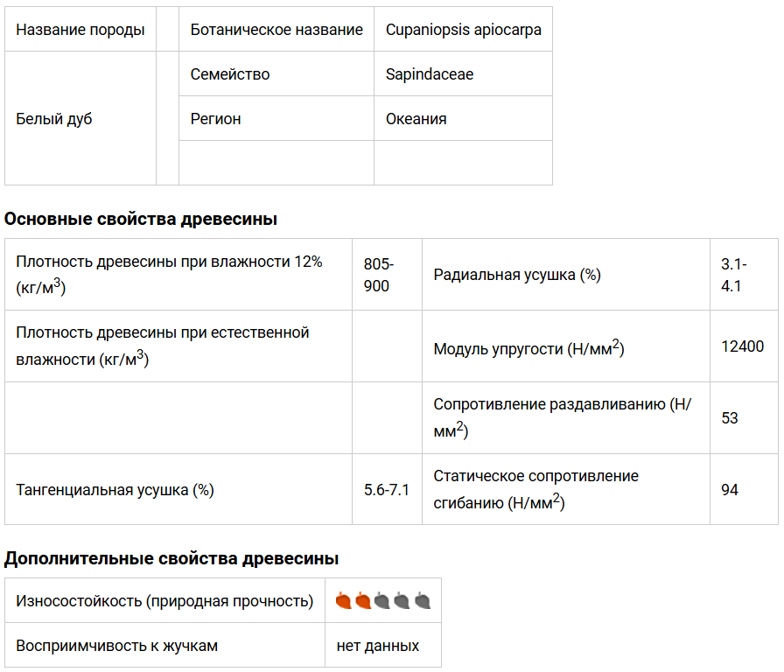
Task: Click the third (first gray) durability leaf icon
Action: (382, 601)
